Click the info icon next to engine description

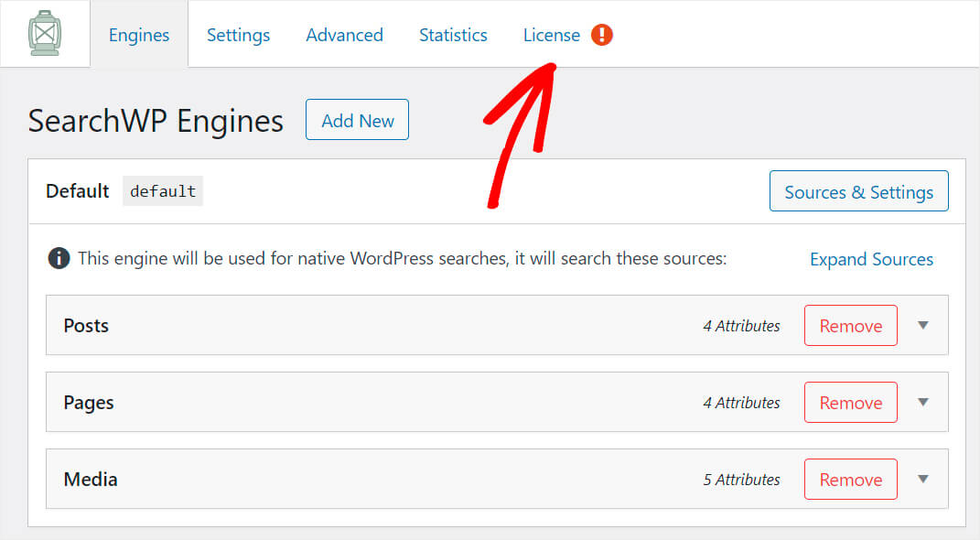click(59, 258)
